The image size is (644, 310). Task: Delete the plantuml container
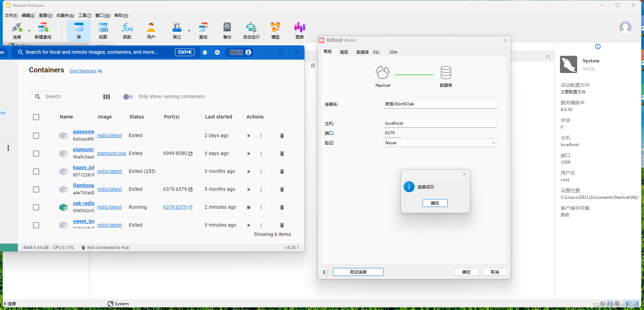(x=282, y=154)
